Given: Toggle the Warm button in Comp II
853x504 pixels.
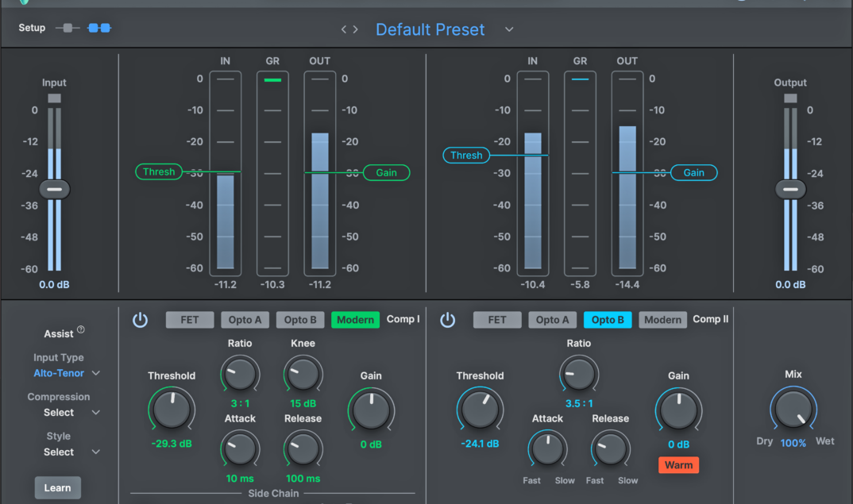Looking at the screenshot, I should point(678,465).
